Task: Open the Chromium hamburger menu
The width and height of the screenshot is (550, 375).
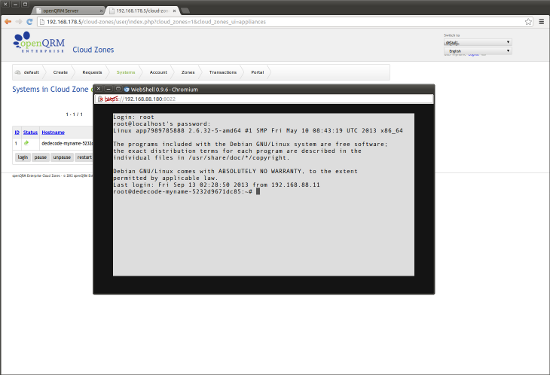Action: tap(542, 22)
